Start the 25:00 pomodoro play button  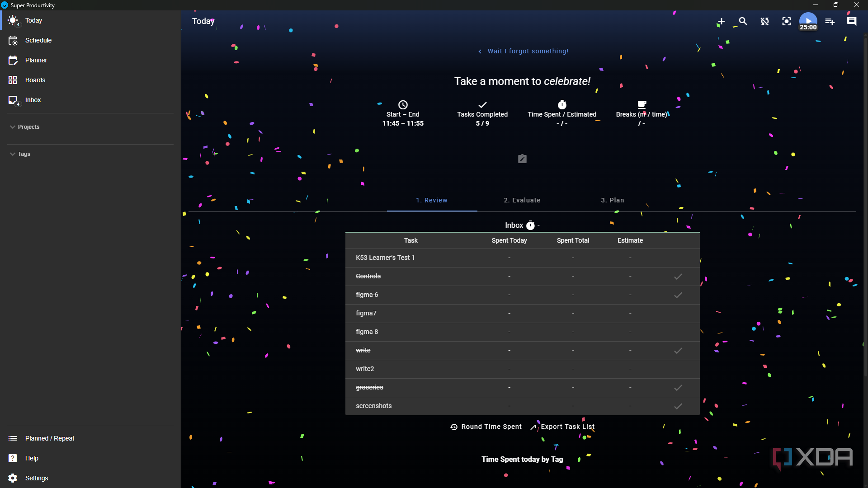(808, 20)
